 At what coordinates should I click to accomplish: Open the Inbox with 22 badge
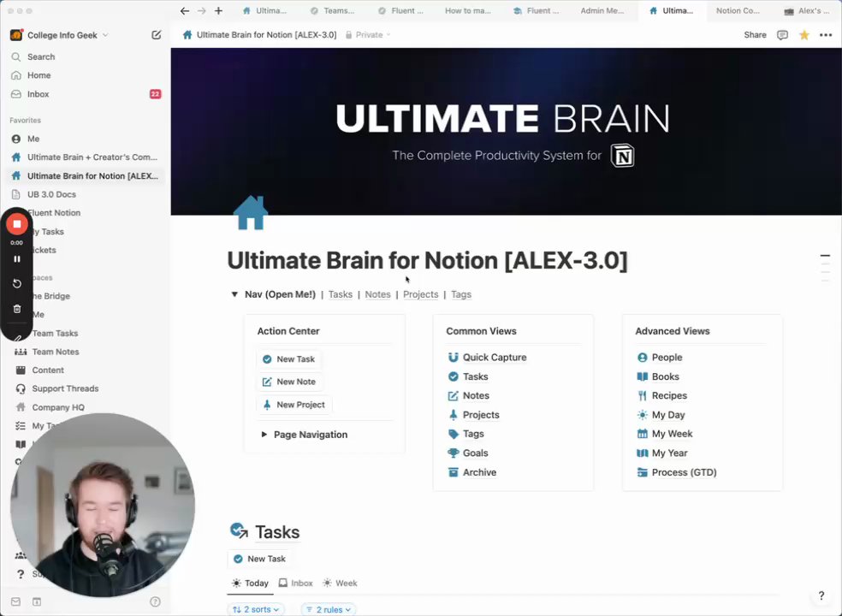86,94
